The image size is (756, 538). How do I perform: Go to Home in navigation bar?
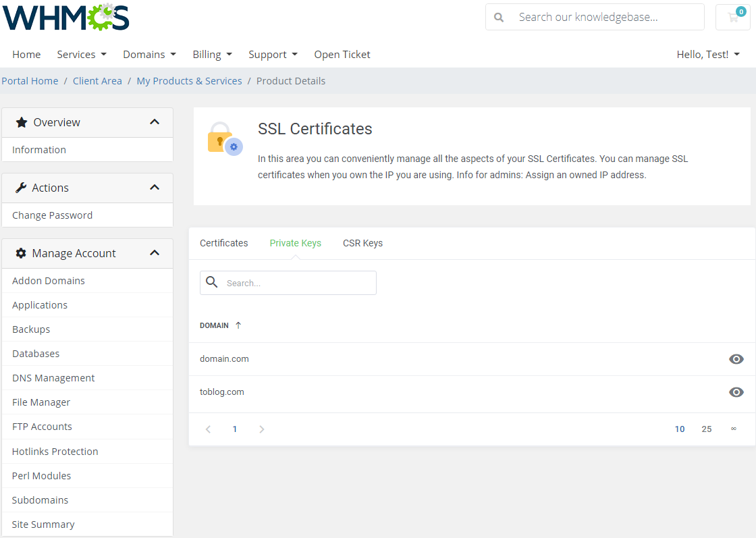[26, 55]
